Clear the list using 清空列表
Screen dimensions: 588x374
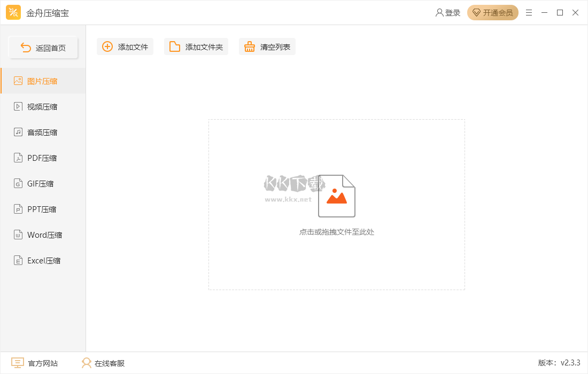click(267, 46)
